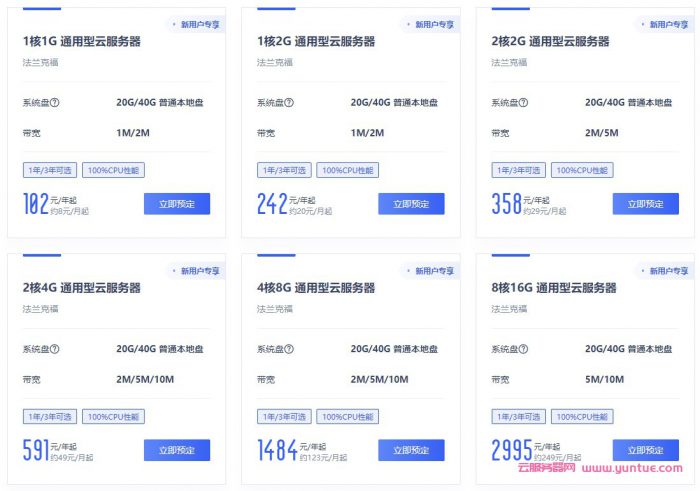
Task: Click the help icon beside 系统盘 in 1核2G card
Action: click(x=289, y=103)
